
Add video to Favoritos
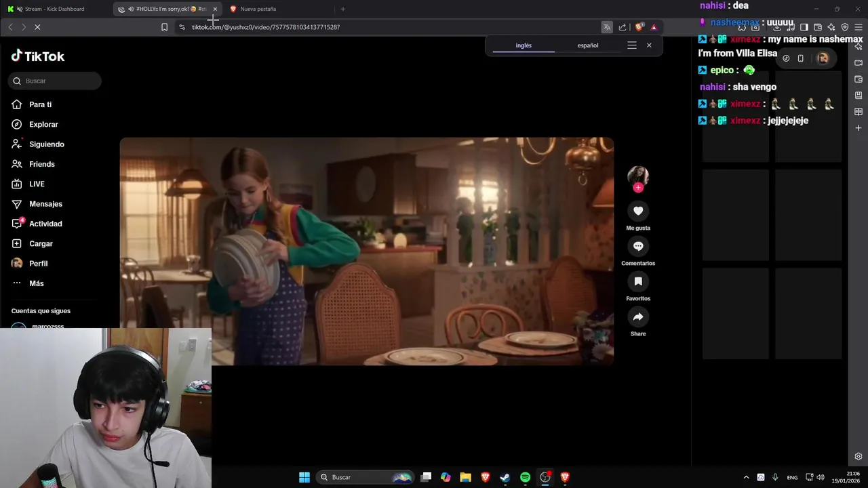[638, 281]
